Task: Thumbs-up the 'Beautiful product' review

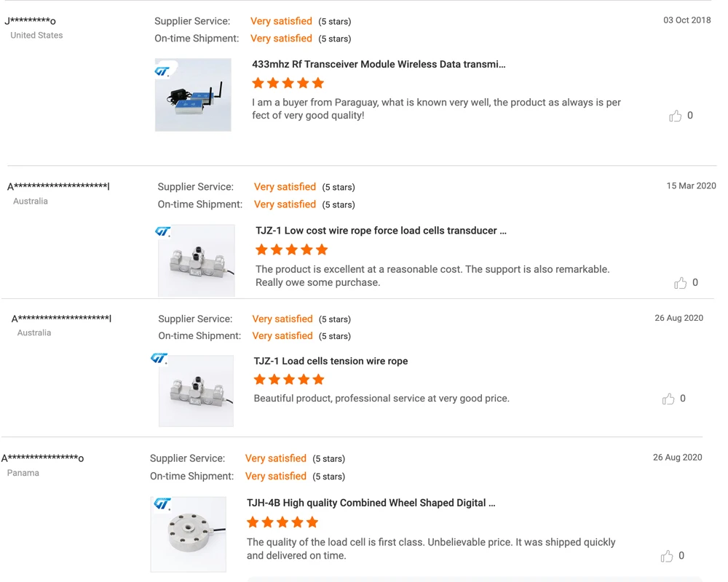Action: click(x=668, y=399)
